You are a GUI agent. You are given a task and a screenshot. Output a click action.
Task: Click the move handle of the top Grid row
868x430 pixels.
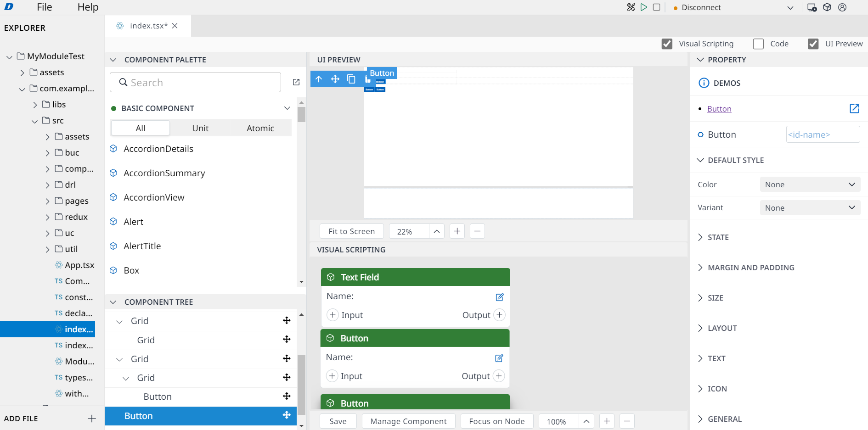(287, 320)
